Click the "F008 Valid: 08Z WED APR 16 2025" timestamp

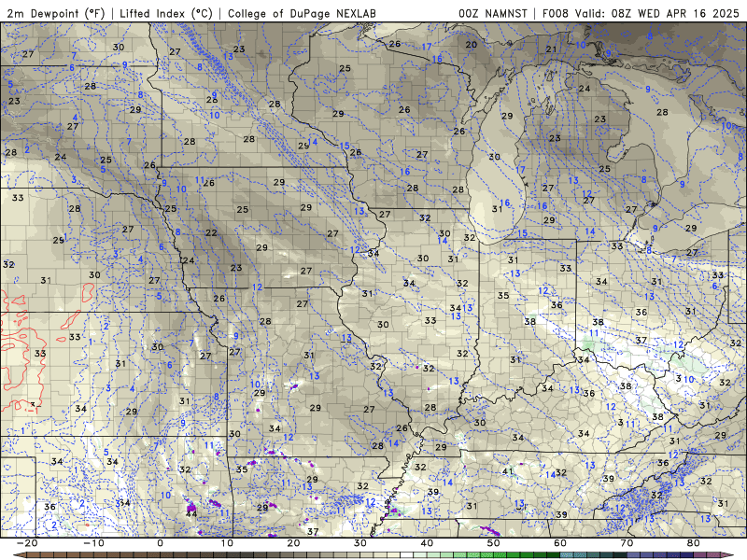click(x=641, y=13)
